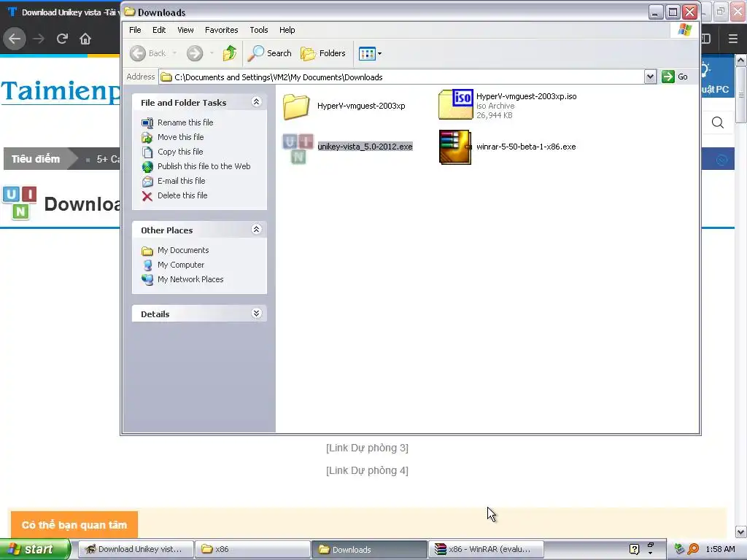Open the File menu
Viewport: 747px width, 560px height.
[135, 30]
